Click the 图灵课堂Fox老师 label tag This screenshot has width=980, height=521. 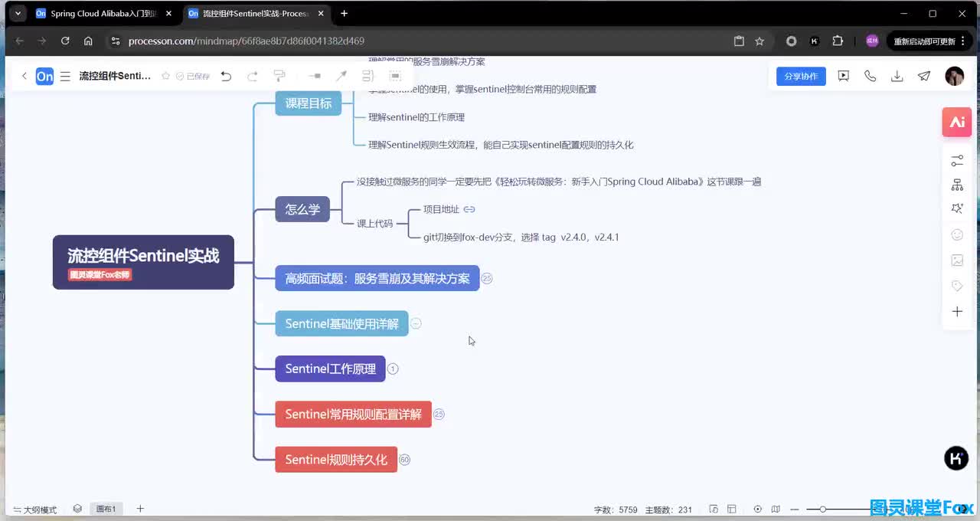pyautogui.click(x=100, y=275)
